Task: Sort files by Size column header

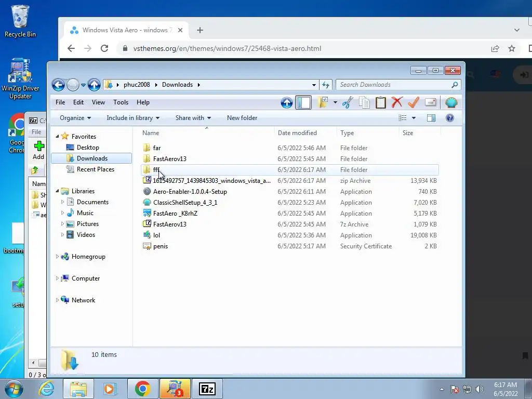Action: click(x=420, y=133)
